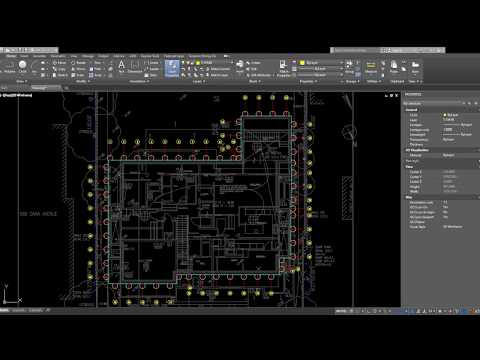This screenshot has width=480, height=360.
Task: Expand the Annotation panel title
Action: 139,81
